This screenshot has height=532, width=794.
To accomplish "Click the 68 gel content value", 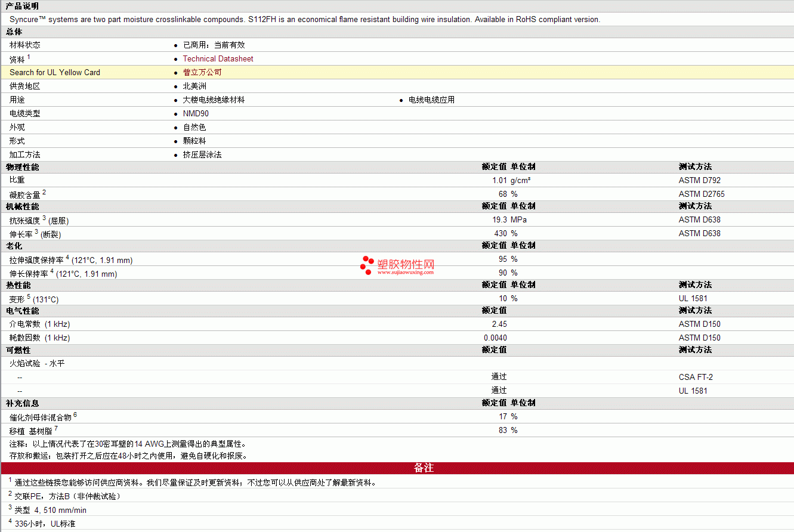I will click(503, 194).
